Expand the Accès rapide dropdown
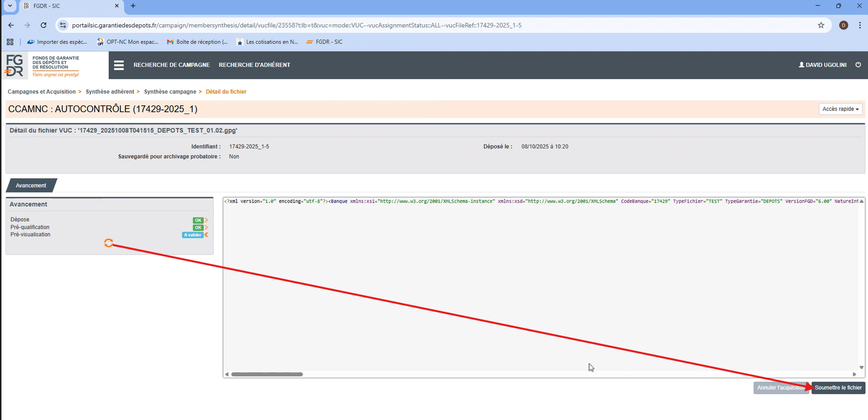Screen dimensions: 868x420 [x=840, y=109]
